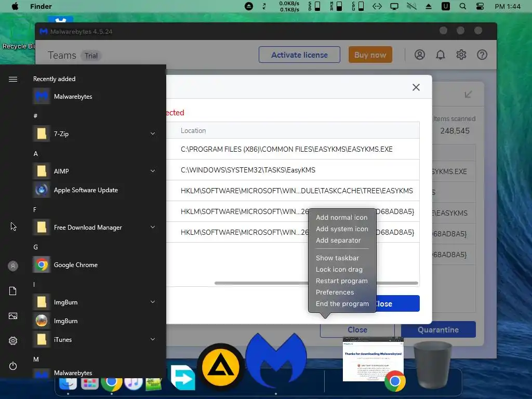This screenshot has width=532, height=399.
Task: Open Malwarebytes notifications bell
Action: 441,55
